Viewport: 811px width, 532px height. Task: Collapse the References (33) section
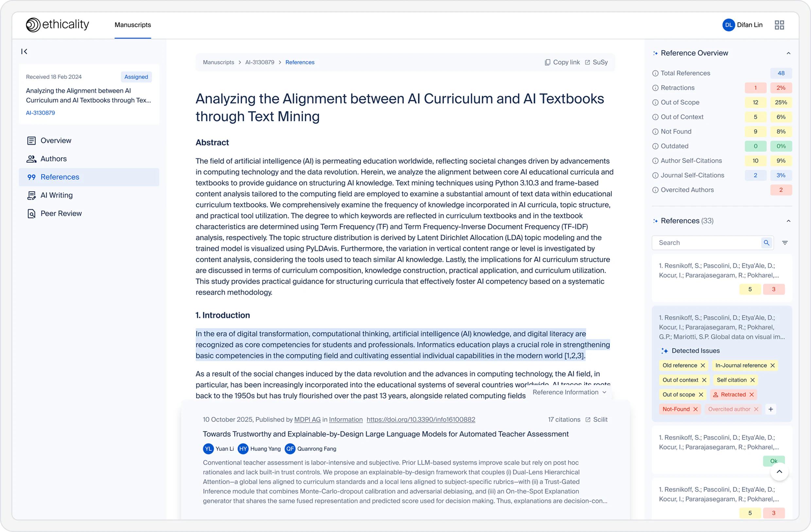click(788, 221)
